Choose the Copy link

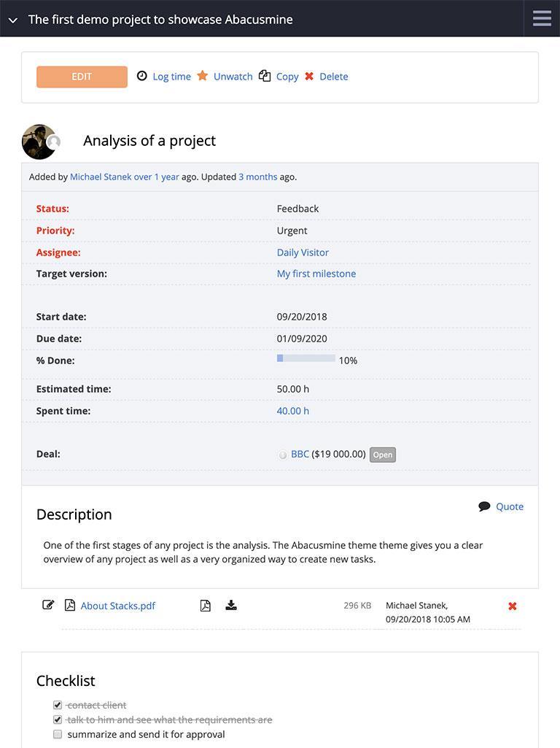pyautogui.click(x=287, y=77)
